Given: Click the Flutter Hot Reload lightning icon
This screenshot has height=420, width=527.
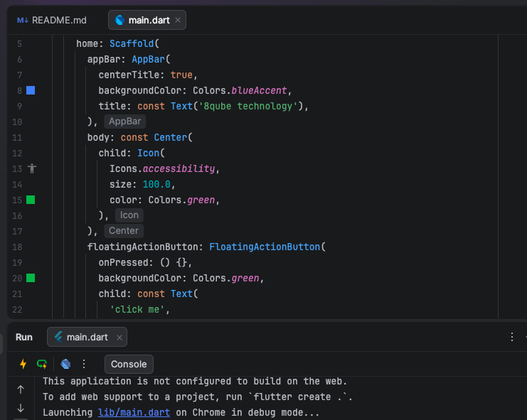Looking at the screenshot, I should tap(23, 364).
